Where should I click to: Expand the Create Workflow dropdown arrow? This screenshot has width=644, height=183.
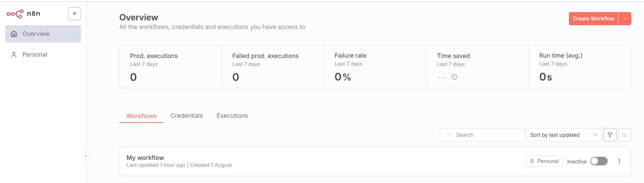click(625, 19)
